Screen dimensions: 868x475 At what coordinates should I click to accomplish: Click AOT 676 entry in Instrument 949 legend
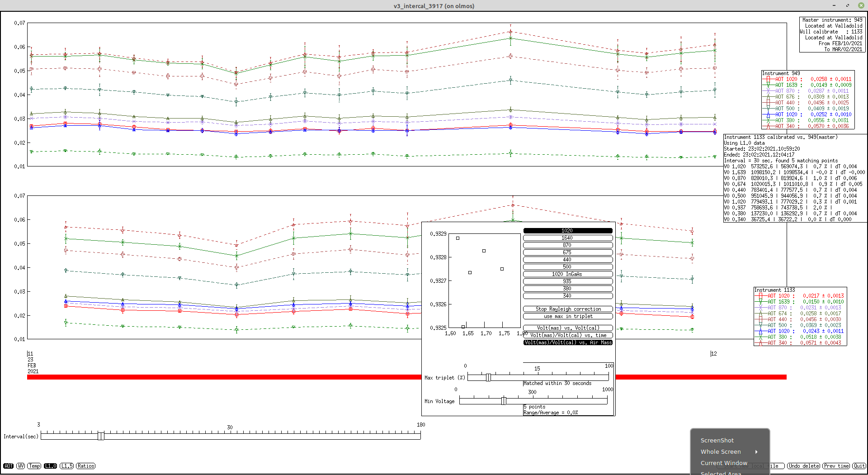pyautogui.click(x=807, y=97)
